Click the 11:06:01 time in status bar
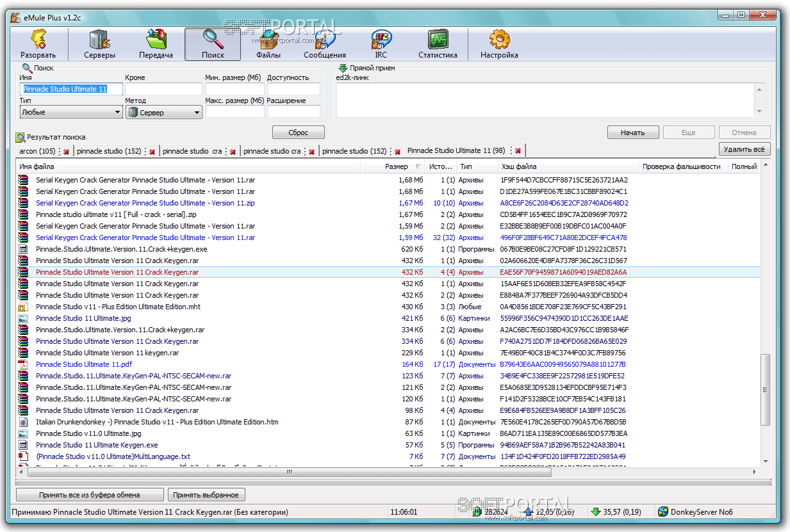 coord(404,512)
